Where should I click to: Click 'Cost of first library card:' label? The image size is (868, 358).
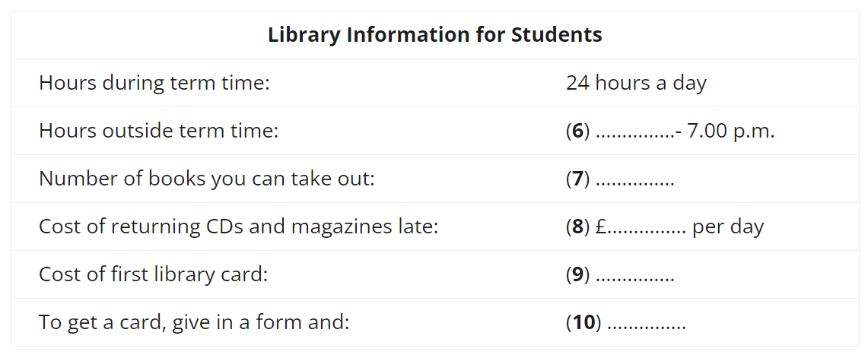point(154,274)
